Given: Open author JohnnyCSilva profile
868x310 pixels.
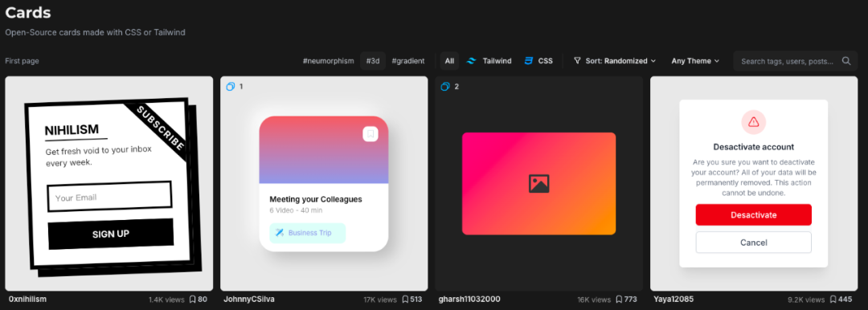Looking at the screenshot, I should [249, 300].
